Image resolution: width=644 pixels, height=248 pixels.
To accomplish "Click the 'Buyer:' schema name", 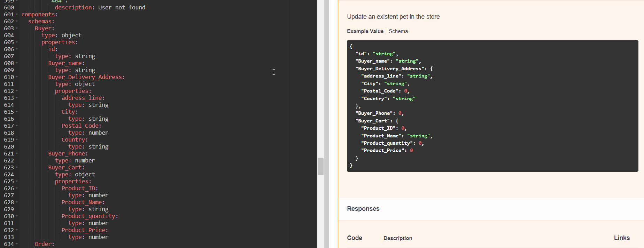I will click(x=45, y=29).
